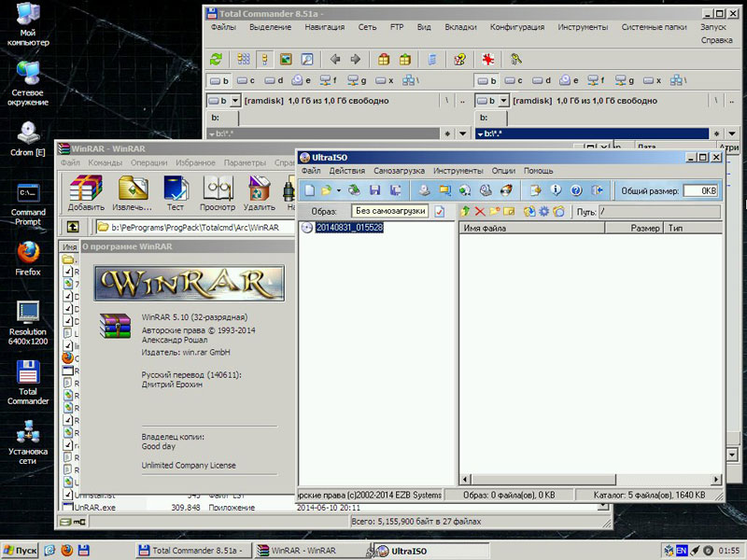This screenshot has height=560, width=747.
Task: Open the Файл menu in UltraISO
Action: pos(311,171)
